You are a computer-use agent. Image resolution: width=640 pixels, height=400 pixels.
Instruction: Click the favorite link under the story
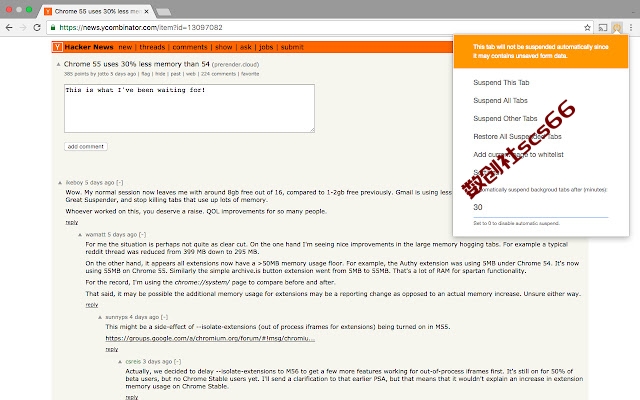[x=250, y=74]
